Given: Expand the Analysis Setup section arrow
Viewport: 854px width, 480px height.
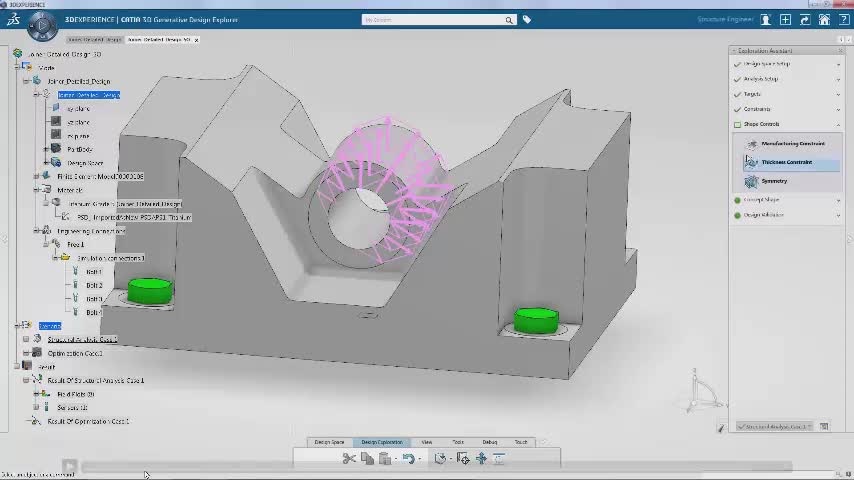Looking at the screenshot, I should [838, 80].
